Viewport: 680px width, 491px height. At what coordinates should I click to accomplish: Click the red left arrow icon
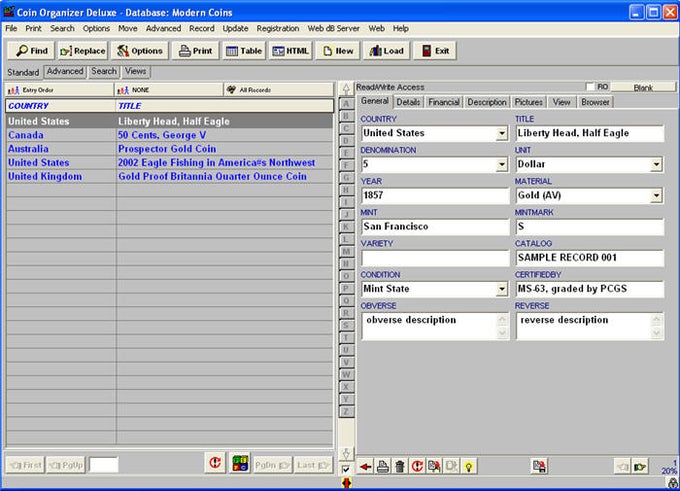click(x=365, y=466)
